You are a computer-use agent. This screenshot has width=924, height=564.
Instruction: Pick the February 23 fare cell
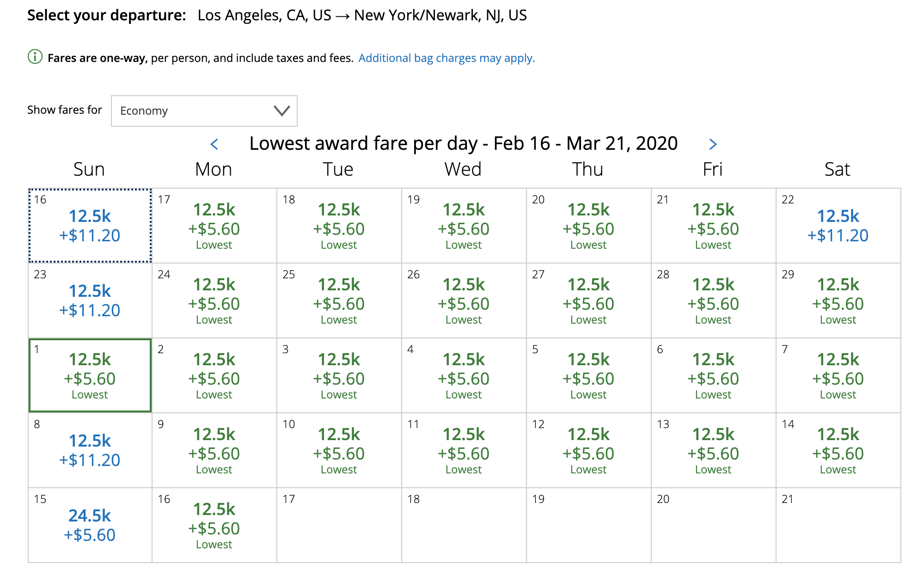90,300
